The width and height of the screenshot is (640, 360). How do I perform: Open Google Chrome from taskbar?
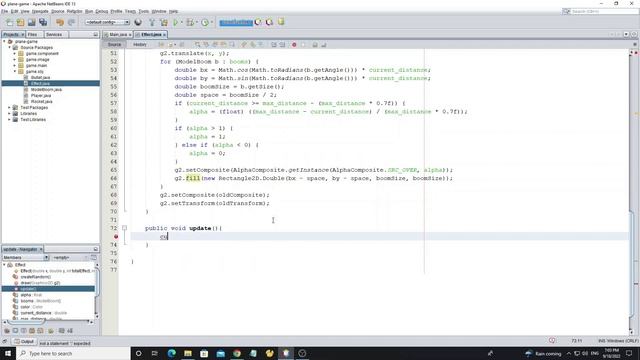[237, 353]
